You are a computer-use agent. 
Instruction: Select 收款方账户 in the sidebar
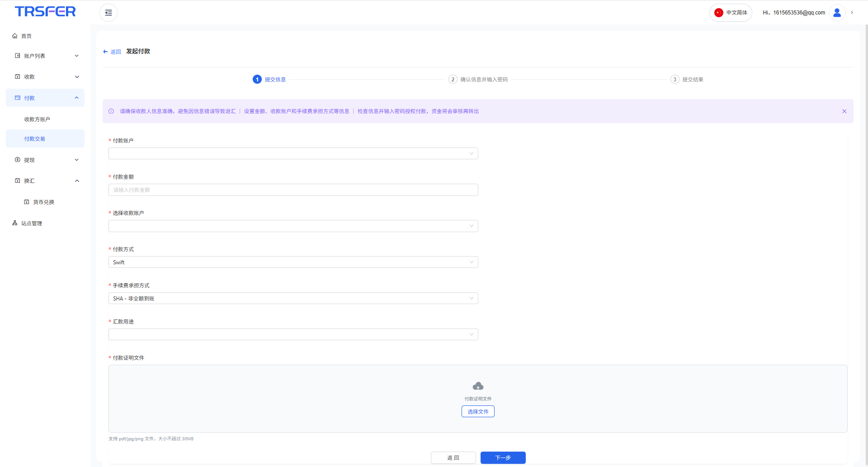(37, 119)
